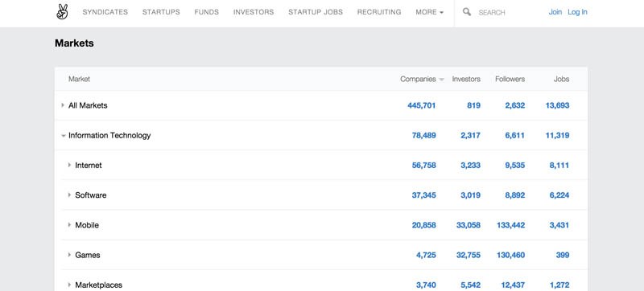Click Information Technology companies count 78,489
644x291 pixels.
tap(424, 135)
